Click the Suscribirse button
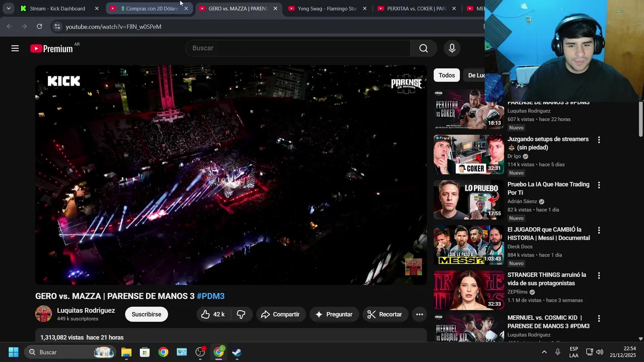 coord(146,314)
